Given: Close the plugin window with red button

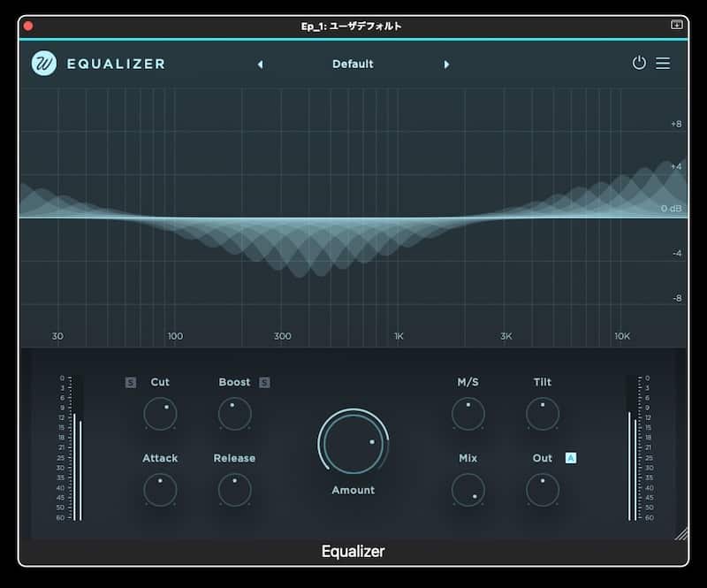Looking at the screenshot, I should [28, 27].
